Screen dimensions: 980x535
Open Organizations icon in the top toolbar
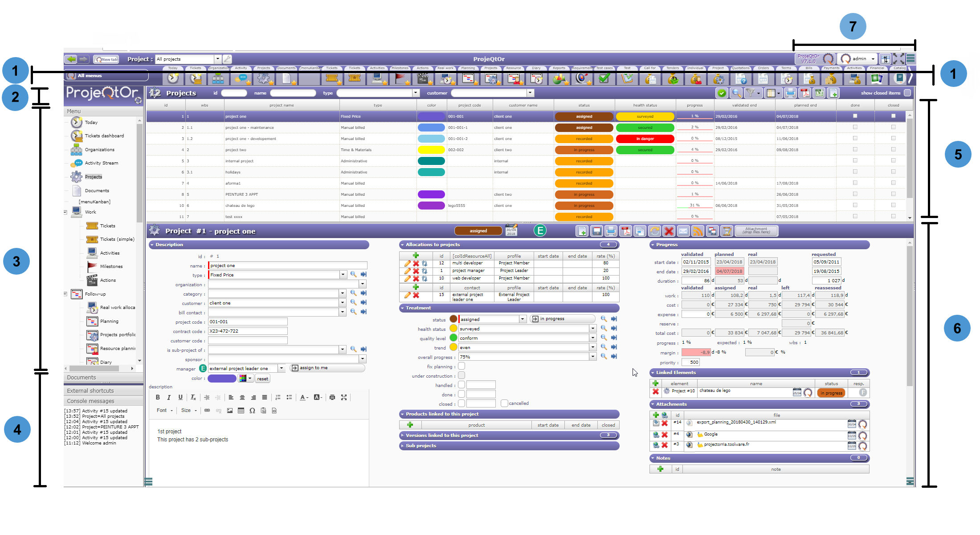click(x=218, y=79)
